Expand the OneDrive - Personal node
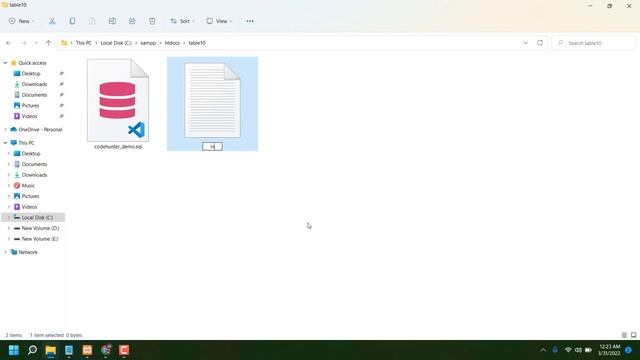Viewport: 640px width, 360px height. (x=5, y=129)
